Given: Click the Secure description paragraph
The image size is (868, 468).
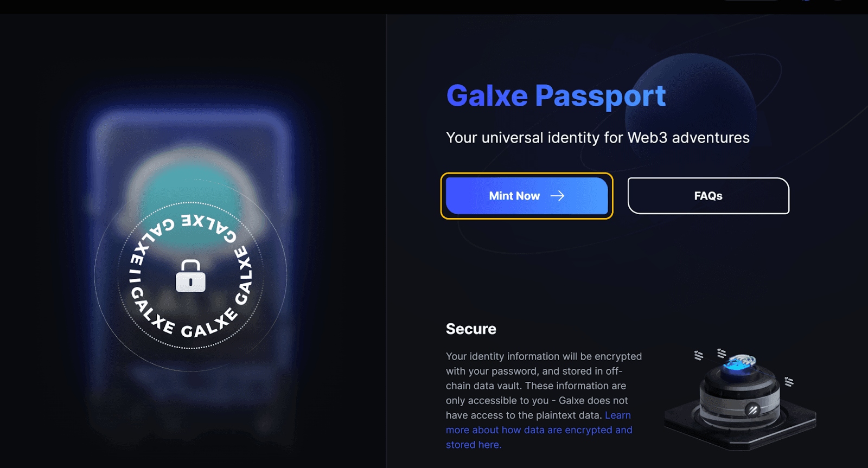Looking at the screenshot, I should pos(544,400).
